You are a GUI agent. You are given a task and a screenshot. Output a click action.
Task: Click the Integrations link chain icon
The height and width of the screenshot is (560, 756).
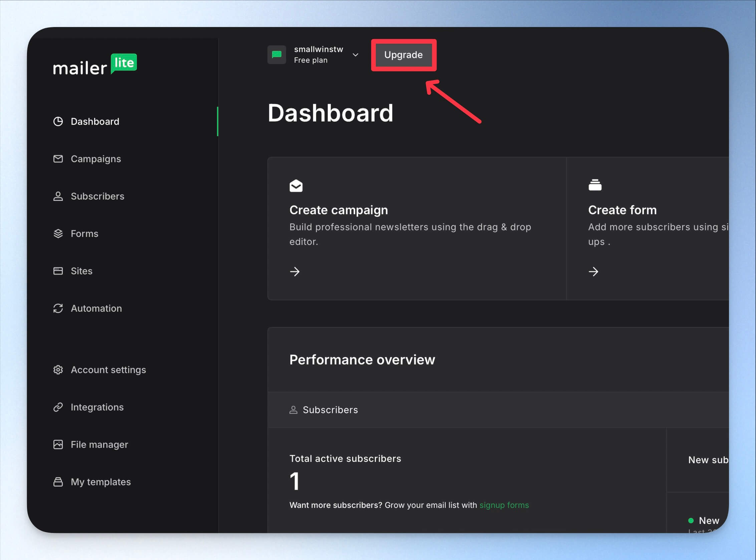coord(58,407)
